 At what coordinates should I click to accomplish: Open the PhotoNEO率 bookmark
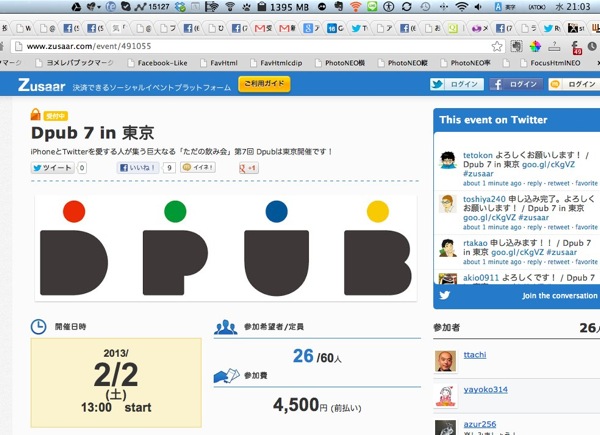pos(465,63)
